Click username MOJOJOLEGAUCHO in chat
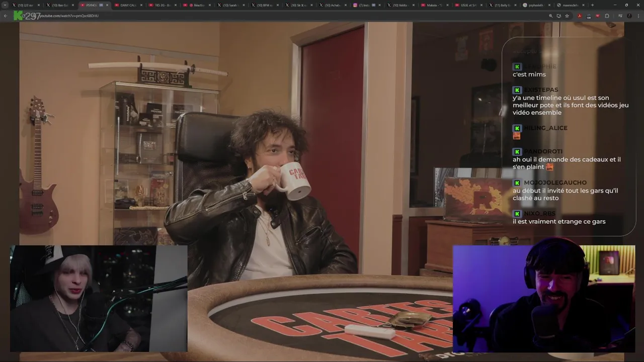Image resolution: width=644 pixels, height=362 pixels. (555, 183)
